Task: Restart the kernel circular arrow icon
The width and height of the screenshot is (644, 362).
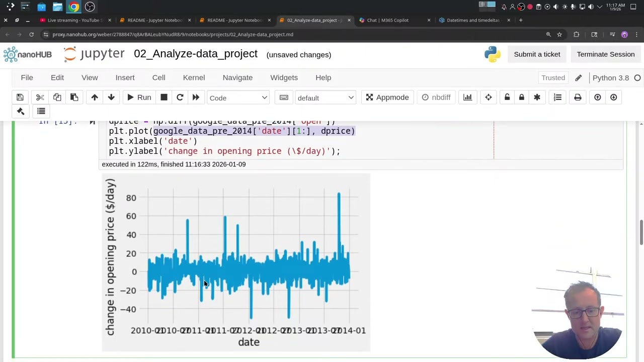Action: [x=180, y=98]
